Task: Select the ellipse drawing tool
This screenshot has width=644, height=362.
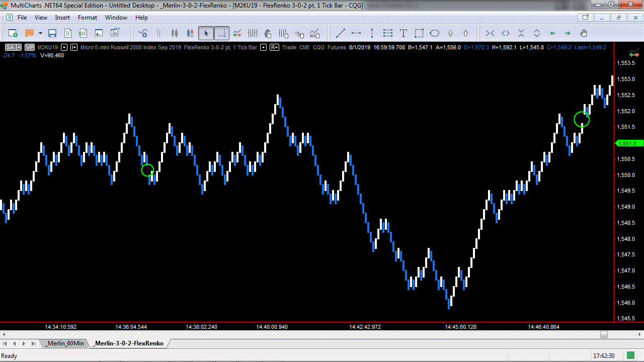Action: click(x=435, y=34)
